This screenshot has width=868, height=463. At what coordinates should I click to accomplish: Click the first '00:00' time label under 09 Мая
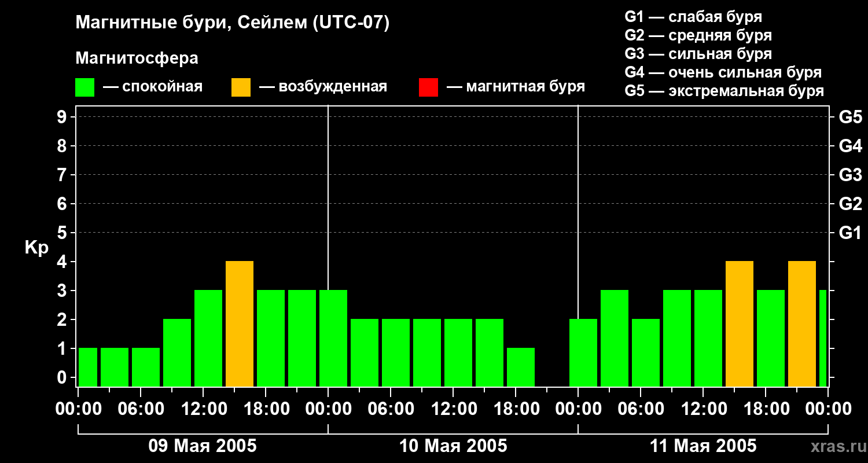point(79,409)
